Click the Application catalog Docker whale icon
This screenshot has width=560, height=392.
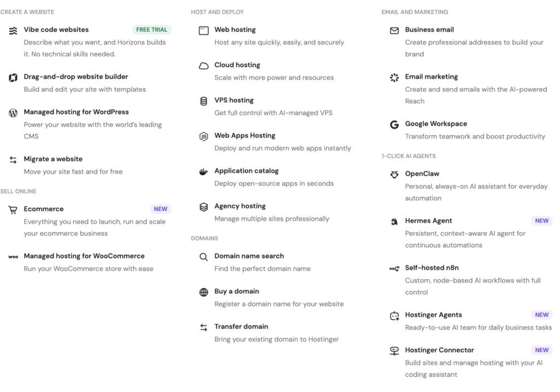coord(203,172)
